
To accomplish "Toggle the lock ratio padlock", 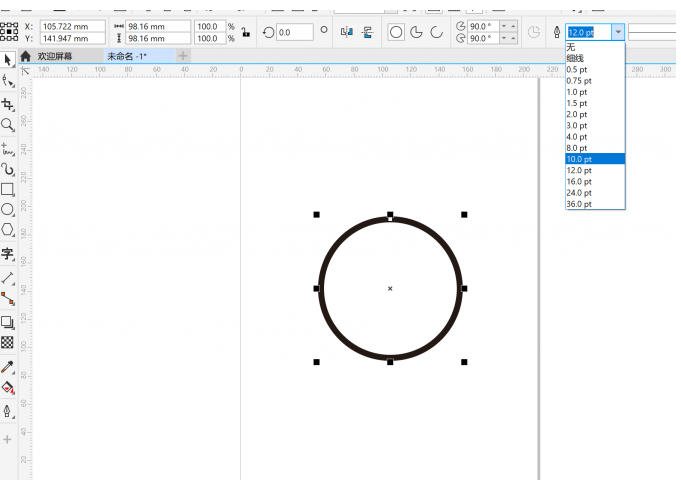I will coord(246,32).
